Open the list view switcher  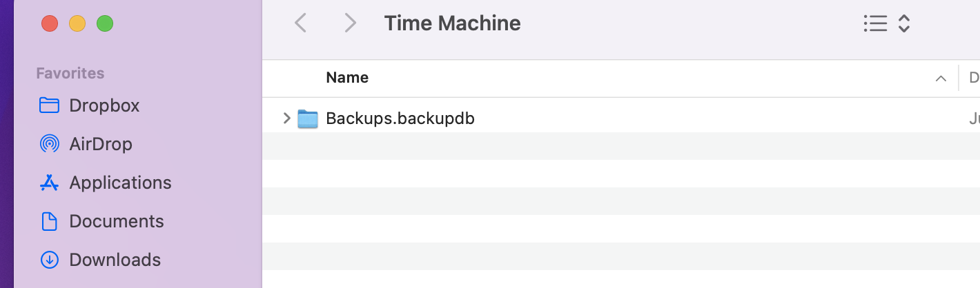(x=887, y=24)
